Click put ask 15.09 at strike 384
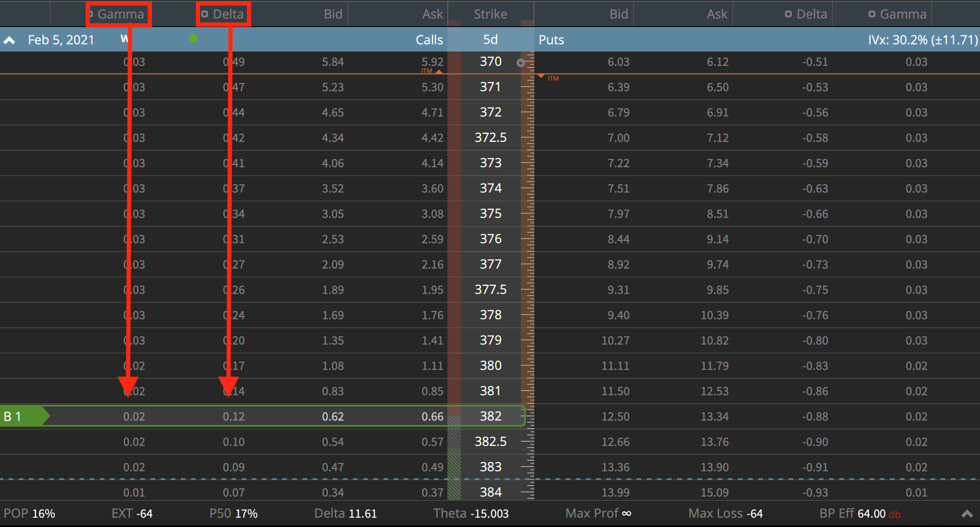Image resolution: width=980 pixels, height=527 pixels. 715,493
